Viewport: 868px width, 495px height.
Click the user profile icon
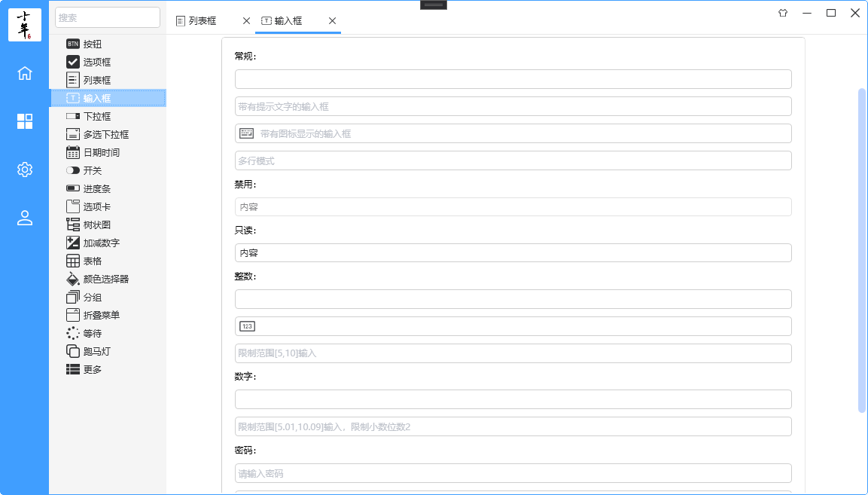(25, 218)
